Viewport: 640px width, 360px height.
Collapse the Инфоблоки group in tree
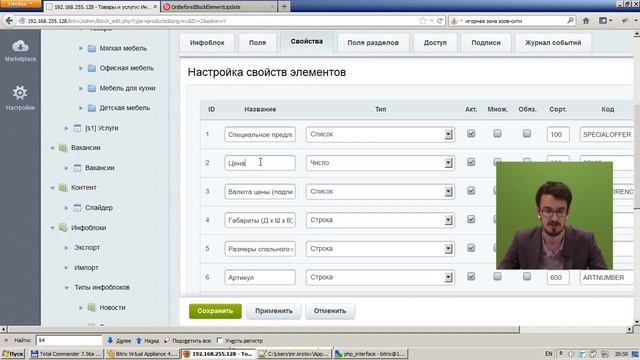coord(52,228)
